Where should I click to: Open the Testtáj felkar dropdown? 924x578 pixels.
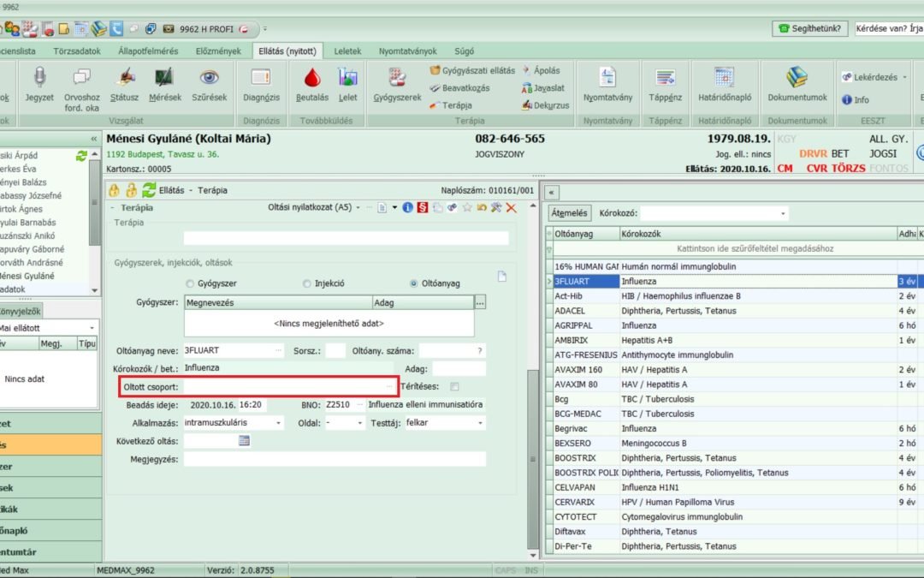pos(480,423)
